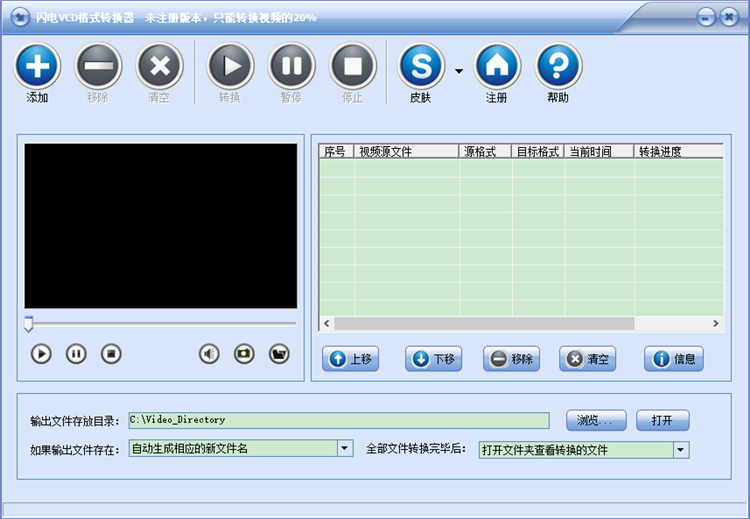The image size is (750, 519).
Task: Mute preview using the speaker icon
Action: [209, 354]
